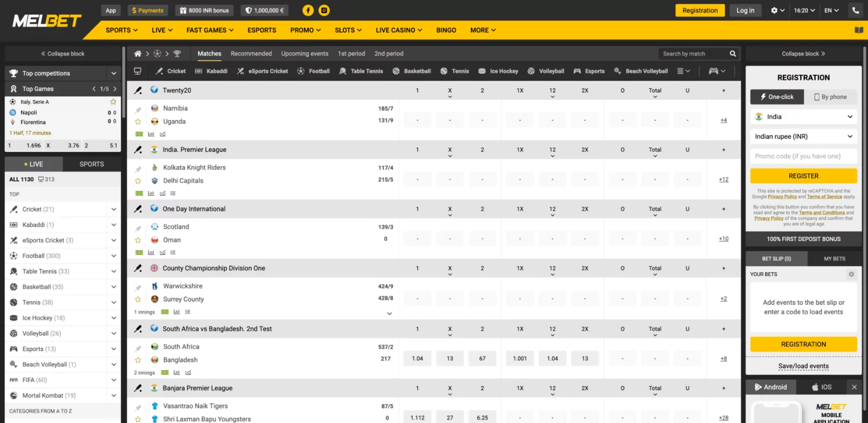Click the Log in button
Screen dimensions: 868x423
click(745, 10)
